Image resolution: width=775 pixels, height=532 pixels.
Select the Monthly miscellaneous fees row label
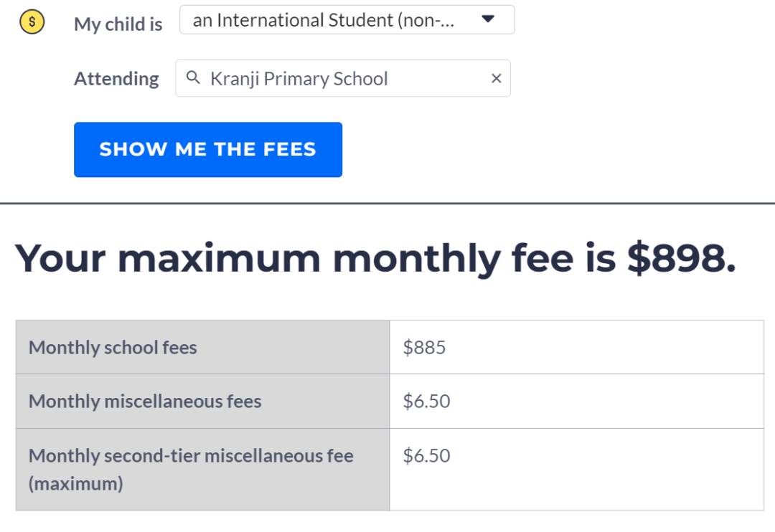(145, 402)
